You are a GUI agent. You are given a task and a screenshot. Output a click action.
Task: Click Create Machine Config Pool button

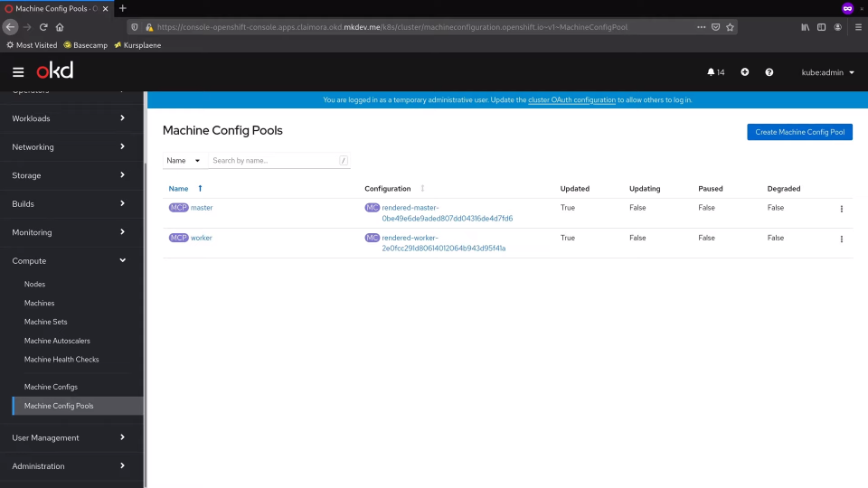point(799,132)
